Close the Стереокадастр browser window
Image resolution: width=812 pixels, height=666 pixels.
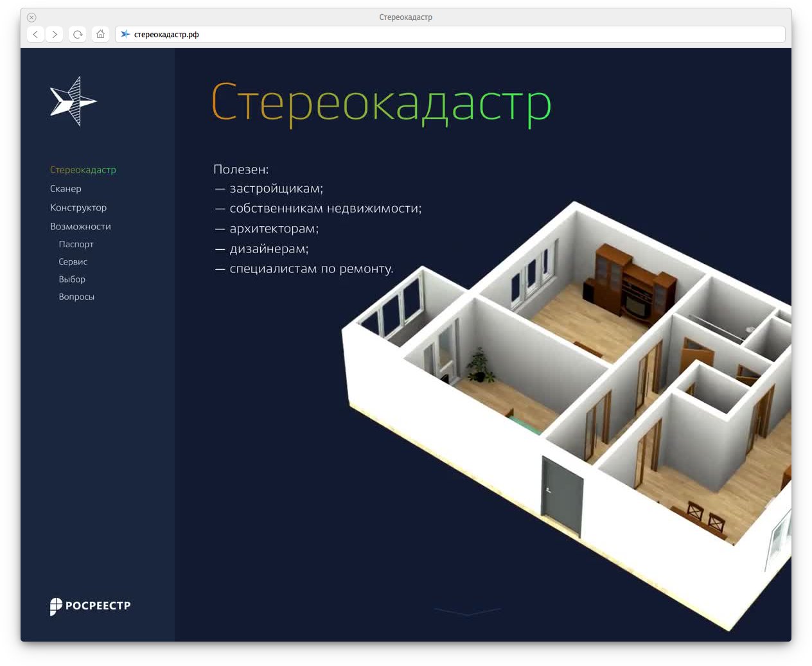click(31, 17)
